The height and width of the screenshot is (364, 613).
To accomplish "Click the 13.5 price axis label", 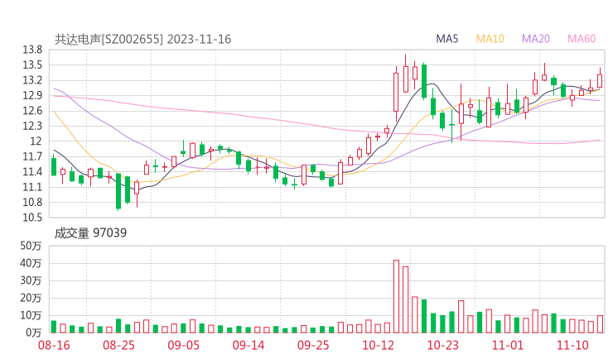I will pos(32,65).
